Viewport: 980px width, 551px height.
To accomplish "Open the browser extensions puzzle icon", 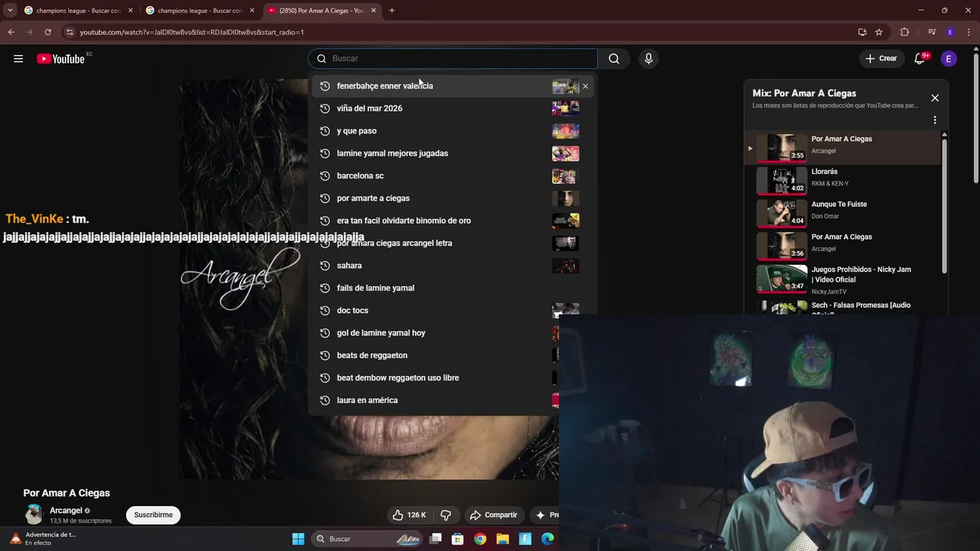I will click(x=905, y=32).
